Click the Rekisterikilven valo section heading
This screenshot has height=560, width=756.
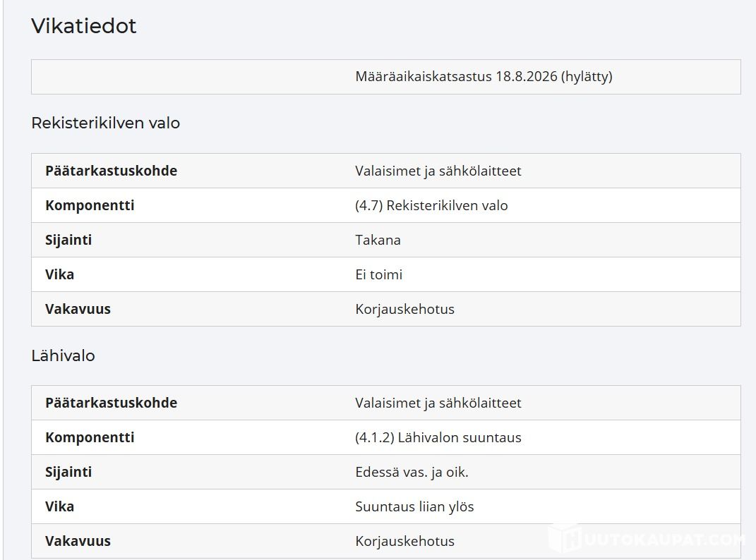click(106, 123)
